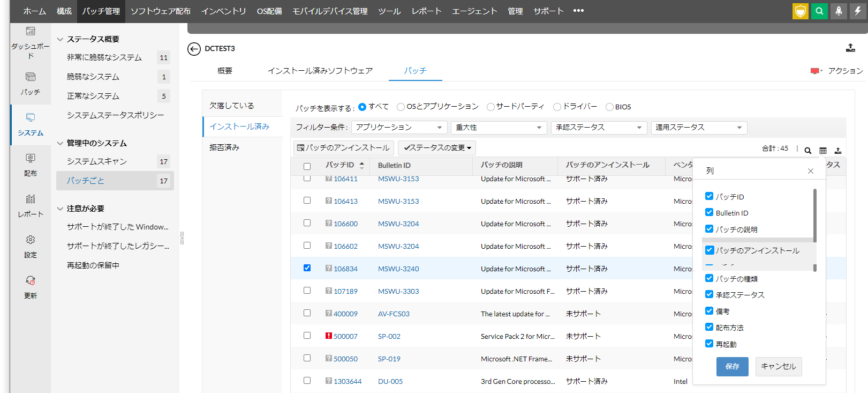Image resolution: width=868 pixels, height=393 pixels.
Task: Open the MSWU-3303 bulletin link
Action: pos(398,291)
